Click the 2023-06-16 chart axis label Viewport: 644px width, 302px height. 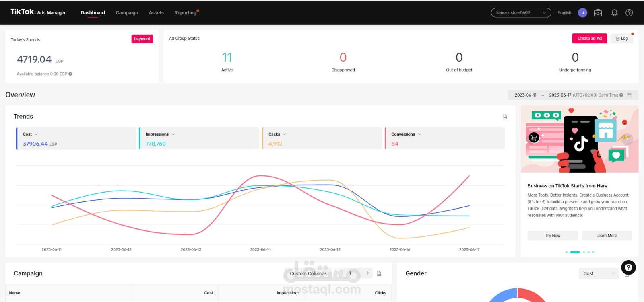[x=400, y=250]
